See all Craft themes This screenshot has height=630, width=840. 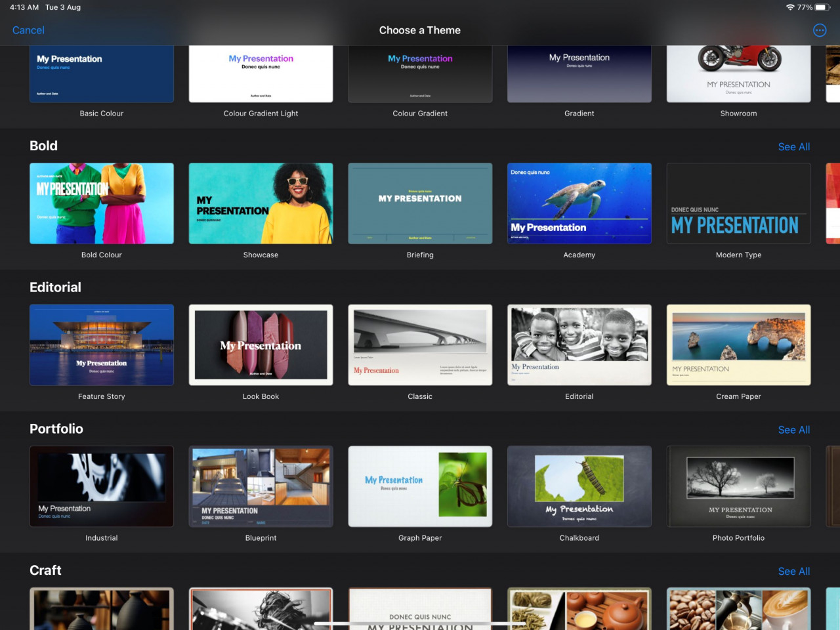click(x=794, y=572)
